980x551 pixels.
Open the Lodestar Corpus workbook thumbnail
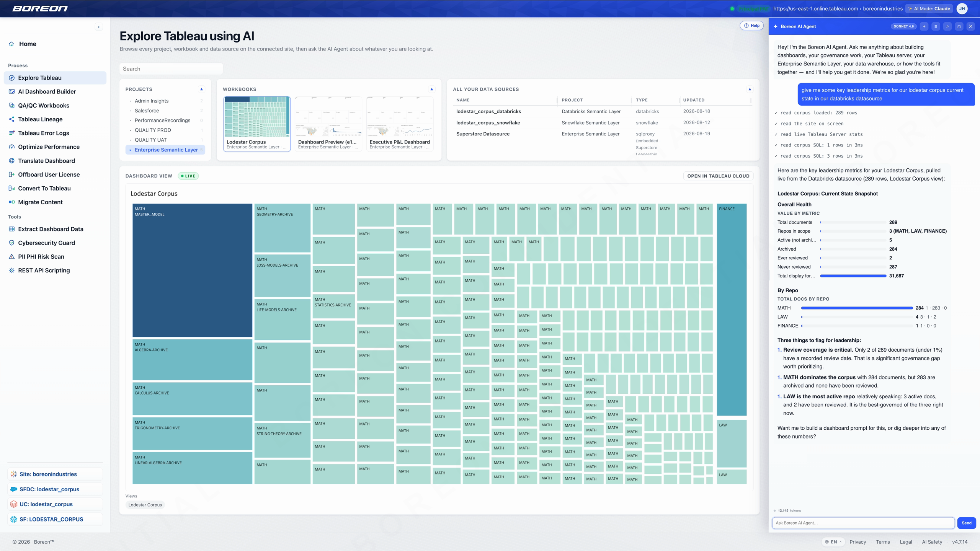pos(257,124)
